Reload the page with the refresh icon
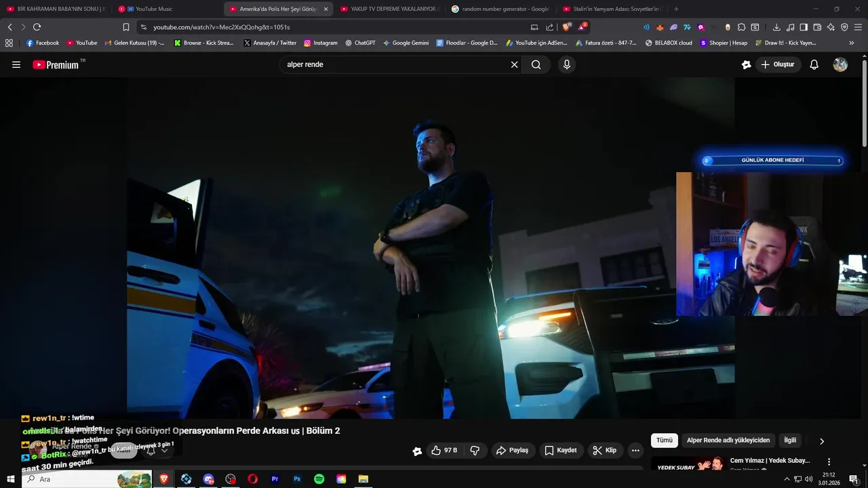 click(x=37, y=27)
